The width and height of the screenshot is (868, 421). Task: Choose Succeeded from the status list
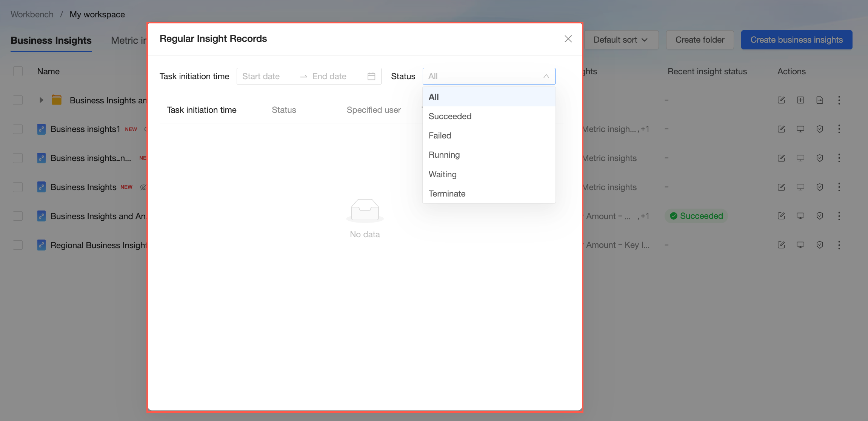pos(450,116)
